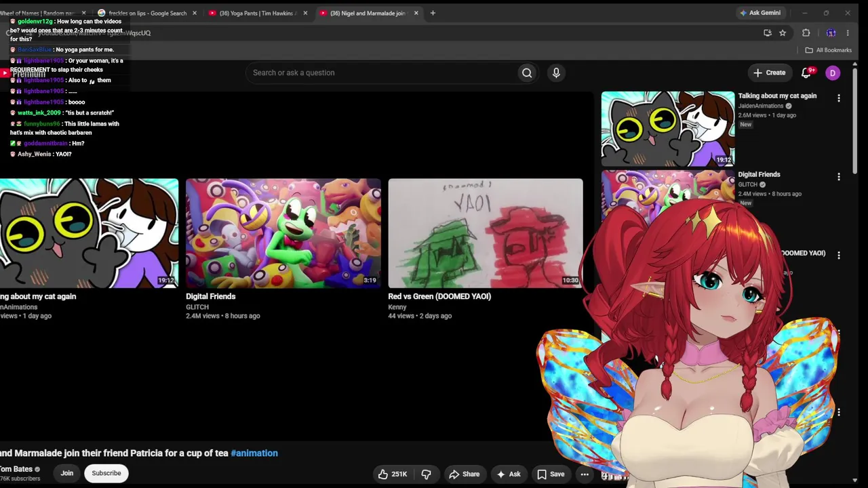
Task: Save the video to a playlist
Action: coord(551,474)
